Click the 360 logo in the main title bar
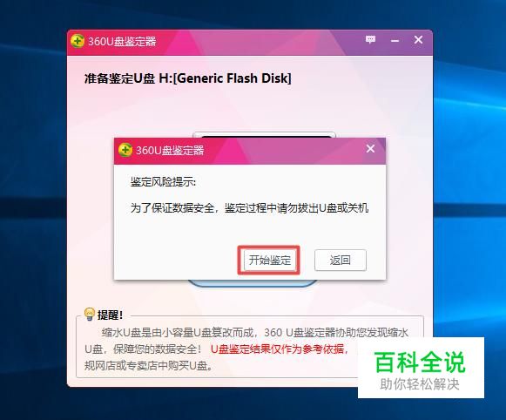 coord(78,41)
